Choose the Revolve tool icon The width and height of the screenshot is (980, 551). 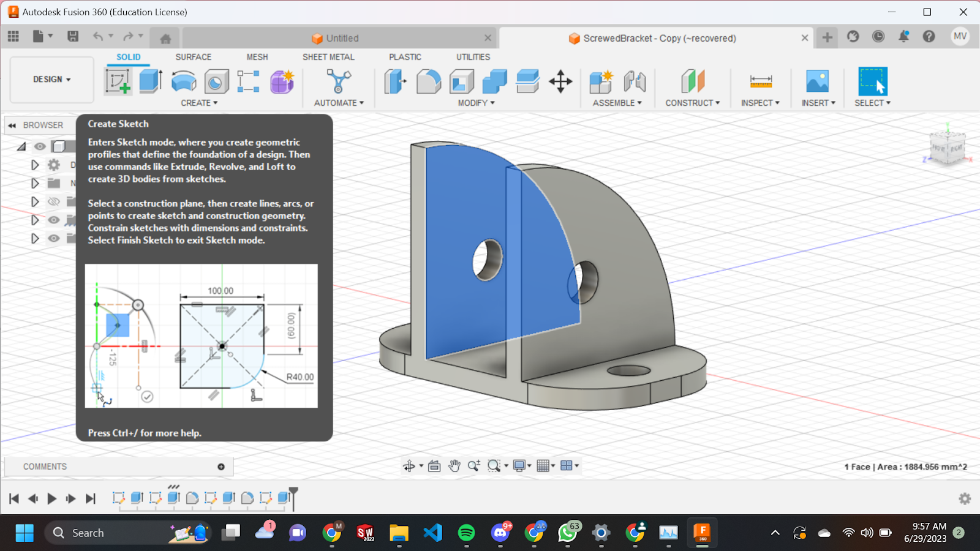(184, 81)
